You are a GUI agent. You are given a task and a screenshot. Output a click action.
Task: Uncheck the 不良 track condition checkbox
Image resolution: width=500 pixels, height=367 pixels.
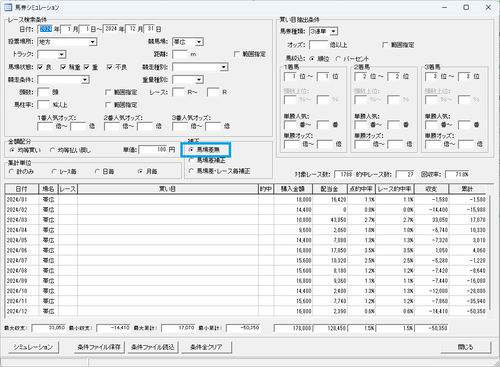pos(109,67)
